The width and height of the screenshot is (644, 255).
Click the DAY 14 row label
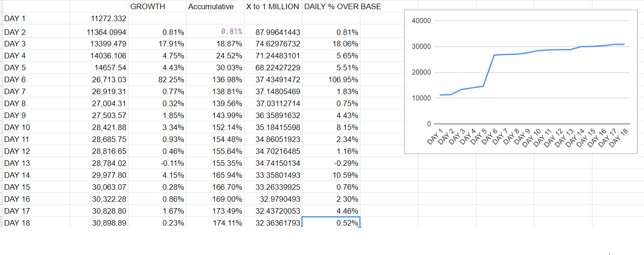(36, 175)
